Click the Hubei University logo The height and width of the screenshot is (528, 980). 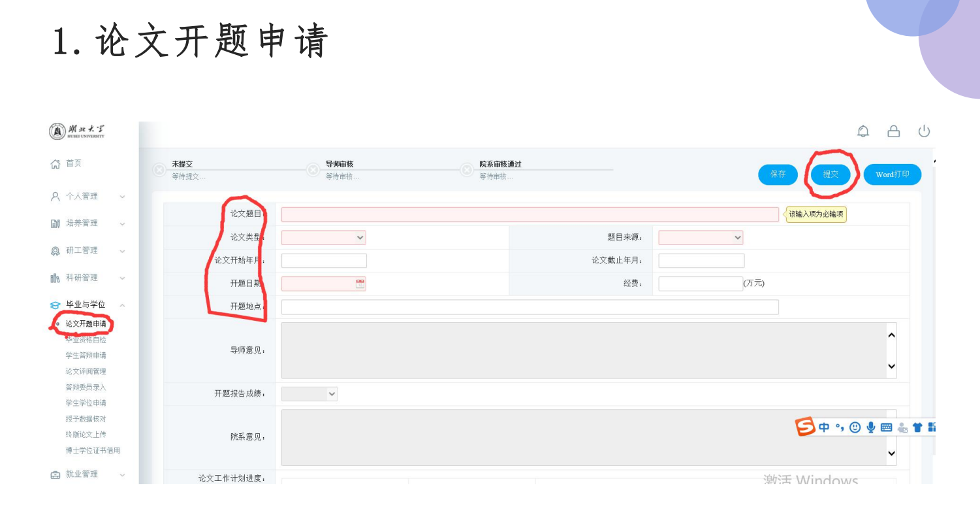tap(77, 131)
